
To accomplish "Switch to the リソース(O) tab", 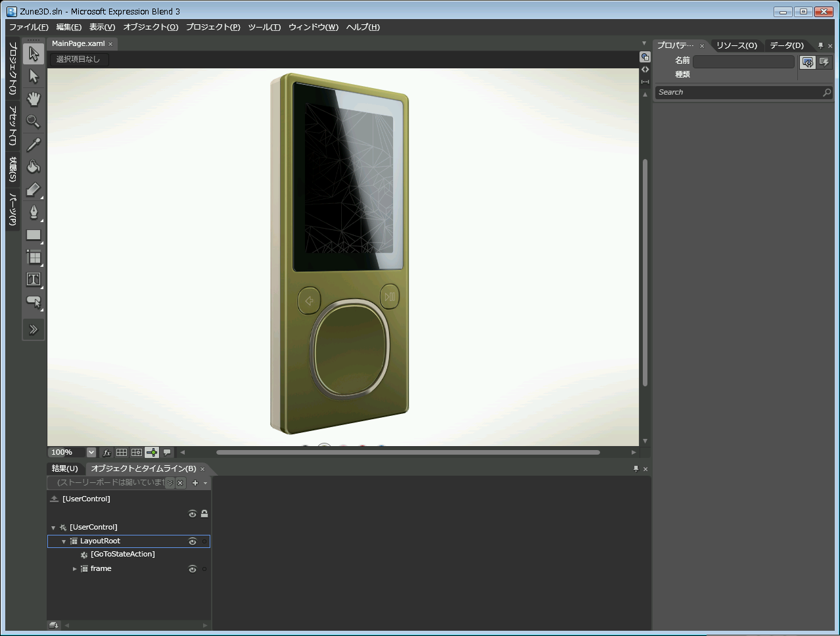I will click(736, 45).
